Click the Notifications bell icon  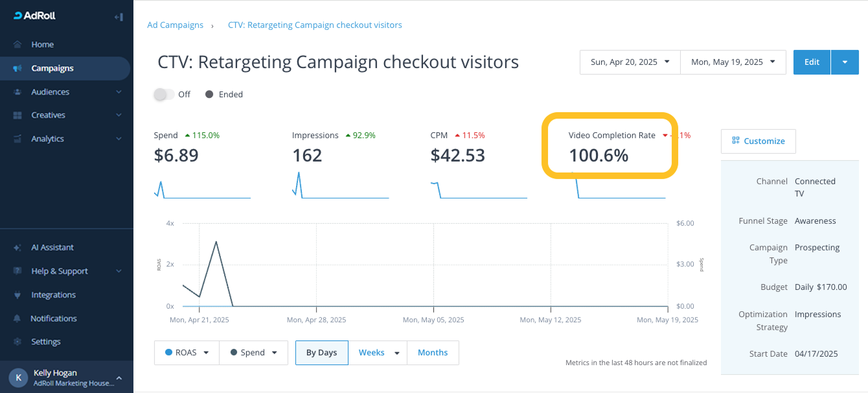17,318
